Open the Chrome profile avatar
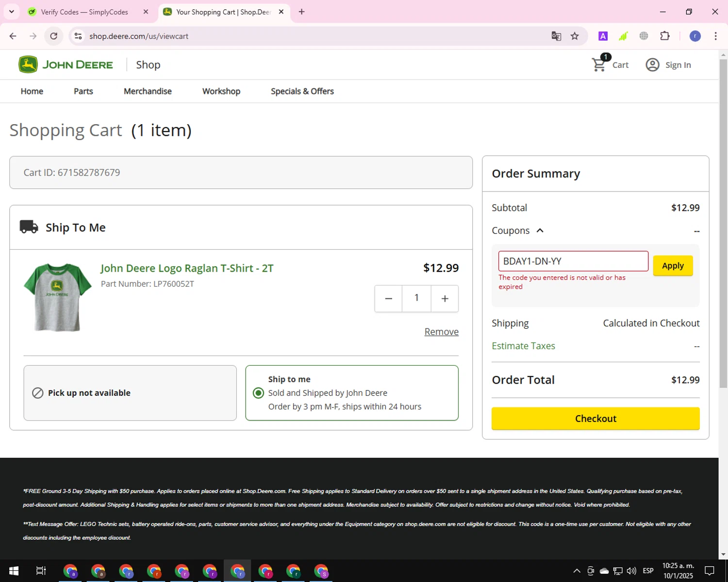This screenshot has width=728, height=582. coord(695,36)
